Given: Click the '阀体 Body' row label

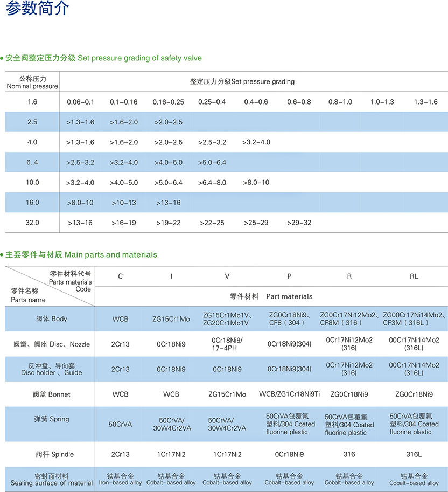Looking at the screenshot, I should coord(51,319).
